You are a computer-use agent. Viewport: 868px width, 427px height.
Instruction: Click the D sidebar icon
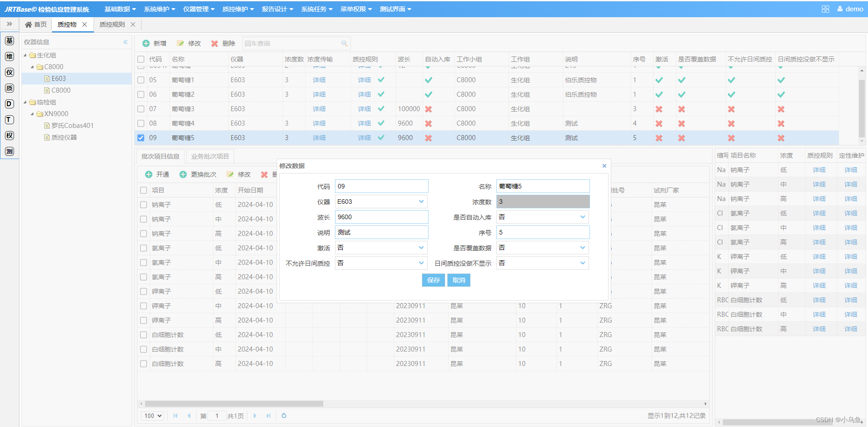point(9,104)
